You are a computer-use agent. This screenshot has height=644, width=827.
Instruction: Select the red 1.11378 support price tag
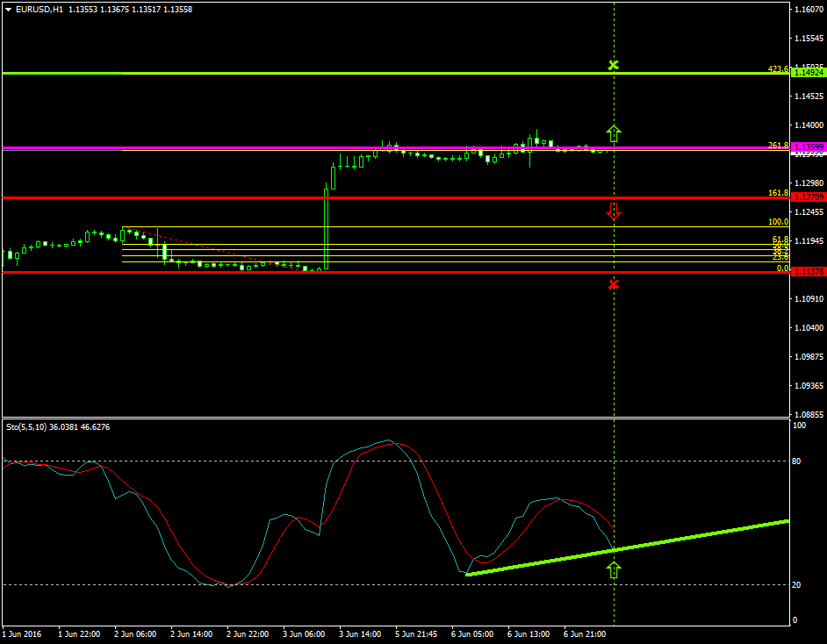[x=809, y=273]
